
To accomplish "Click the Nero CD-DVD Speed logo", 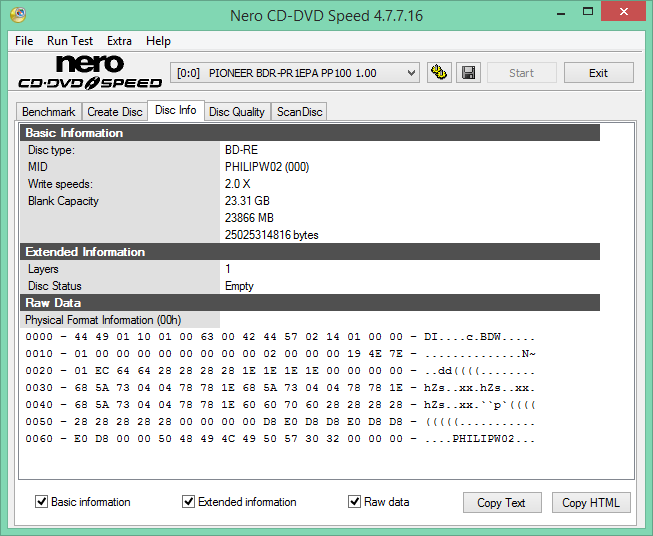I will tap(90, 72).
